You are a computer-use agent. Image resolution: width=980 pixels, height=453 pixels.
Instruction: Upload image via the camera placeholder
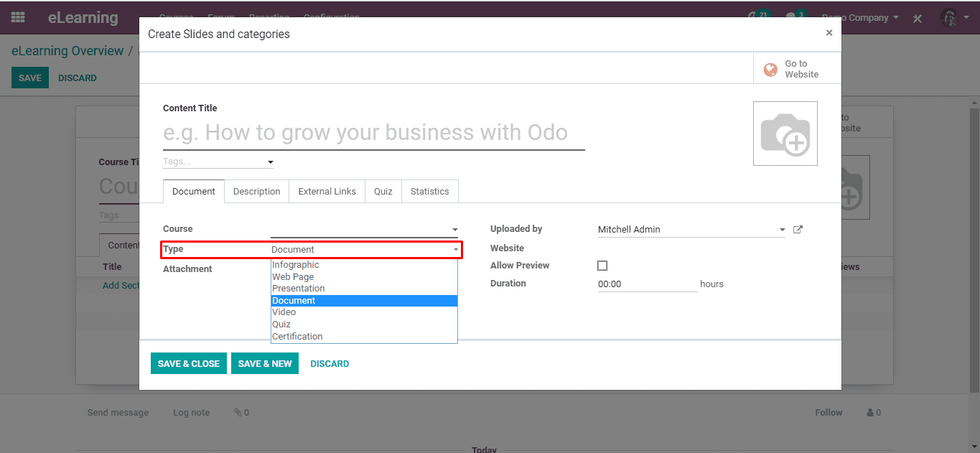coord(785,134)
